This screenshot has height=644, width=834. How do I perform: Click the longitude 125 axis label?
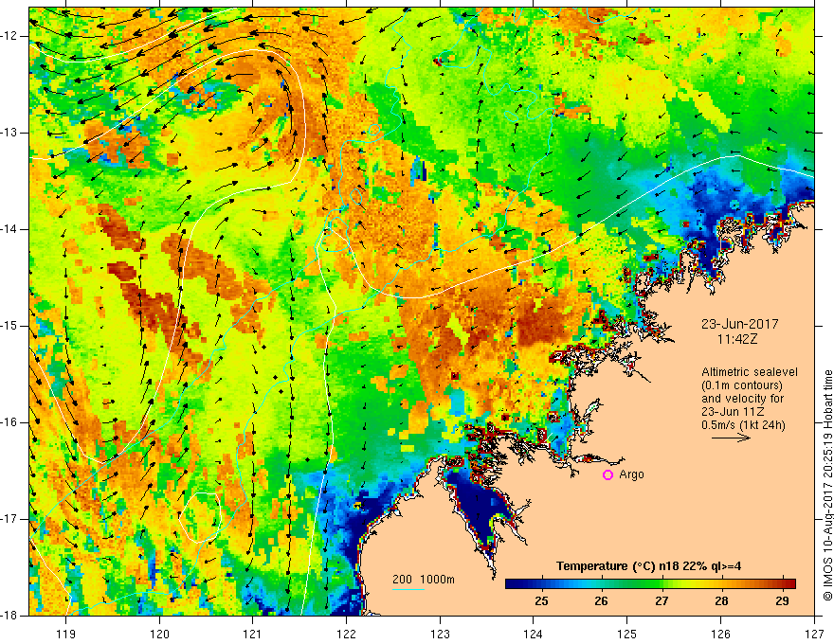click(x=627, y=634)
